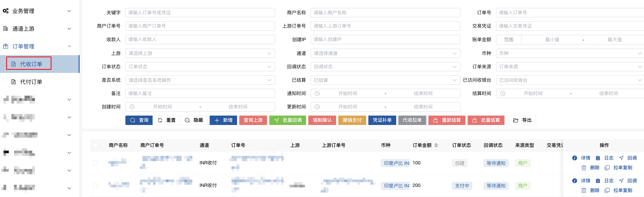Collapse the 订单管理 sidebar section
Viewport: 644px width, 197px height.
[x=69, y=46]
